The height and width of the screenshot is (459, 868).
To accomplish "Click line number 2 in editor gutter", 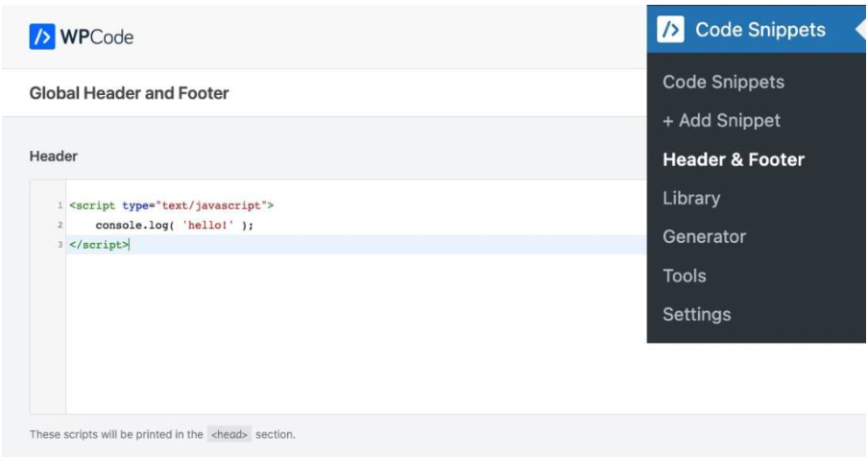I will pyautogui.click(x=60, y=225).
